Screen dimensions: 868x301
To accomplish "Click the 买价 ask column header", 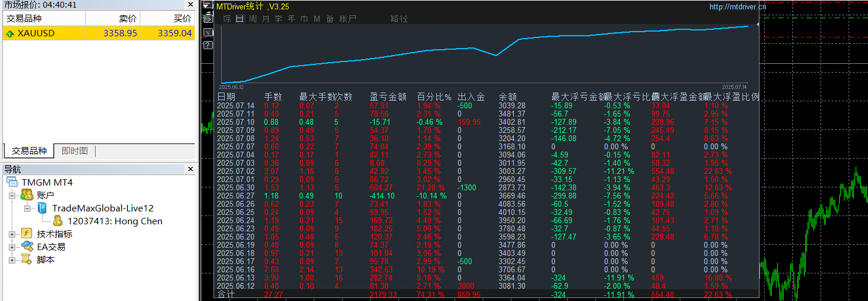I will click(x=167, y=19).
